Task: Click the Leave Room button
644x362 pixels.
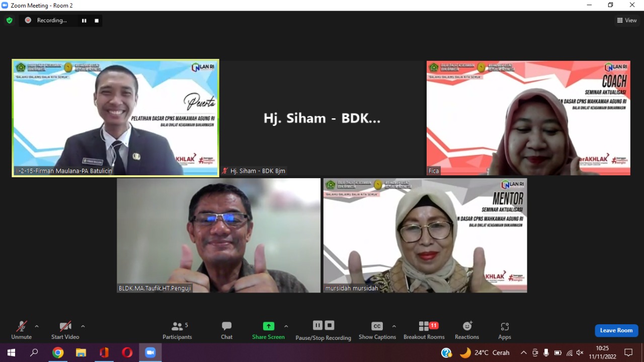Action: point(616,330)
